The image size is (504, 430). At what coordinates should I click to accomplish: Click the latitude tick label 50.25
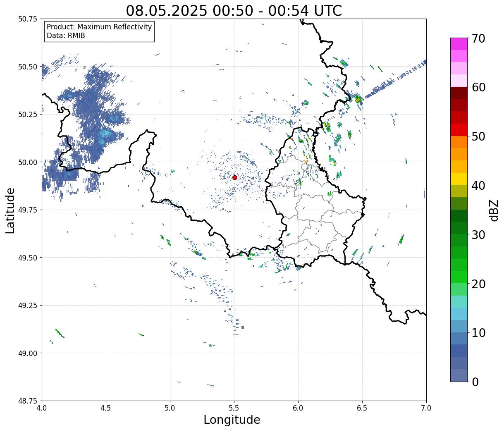tap(28, 115)
